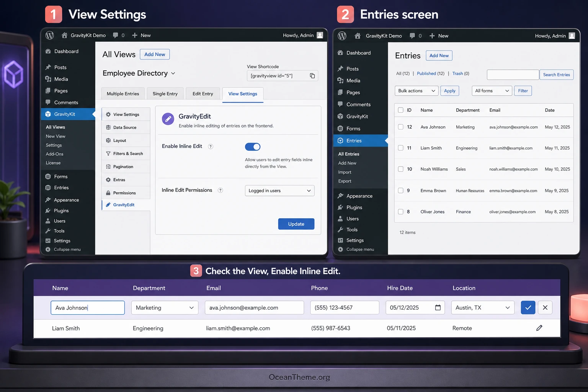Copy the gravityview shortcode icon
The image size is (588, 392).
pyautogui.click(x=312, y=76)
